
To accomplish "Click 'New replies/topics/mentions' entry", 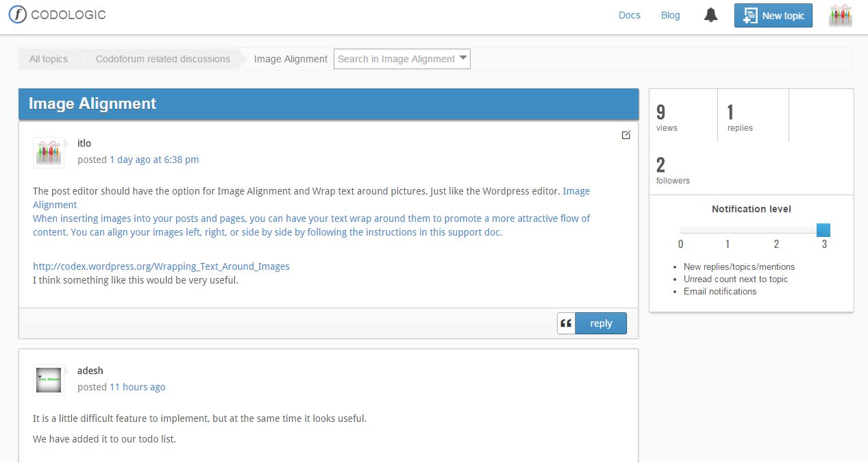I will pos(739,266).
